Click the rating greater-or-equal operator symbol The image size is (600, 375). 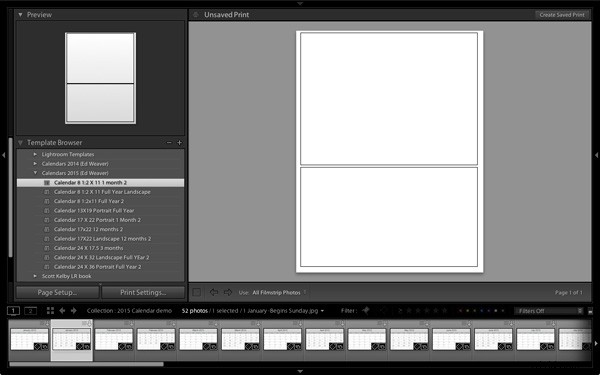click(x=400, y=311)
